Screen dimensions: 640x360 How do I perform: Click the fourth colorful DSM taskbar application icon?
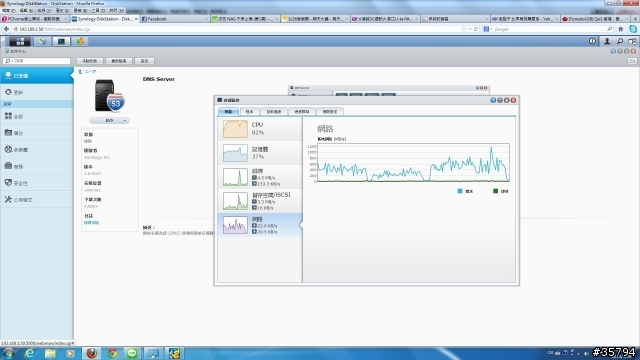(80, 41)
